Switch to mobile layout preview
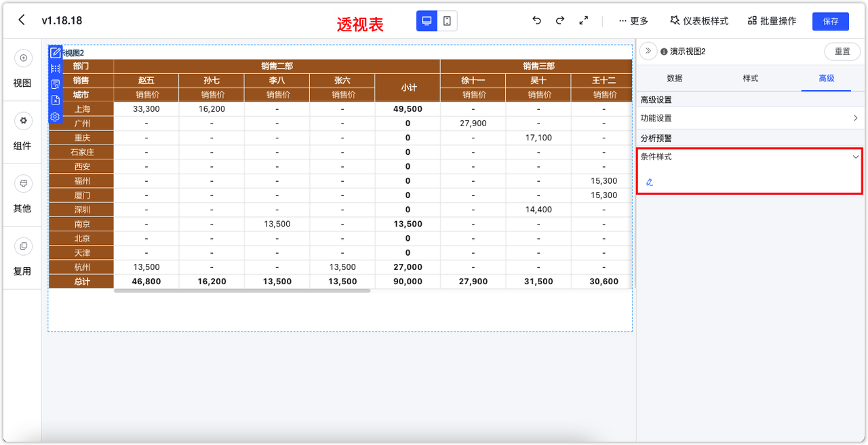 447,21
